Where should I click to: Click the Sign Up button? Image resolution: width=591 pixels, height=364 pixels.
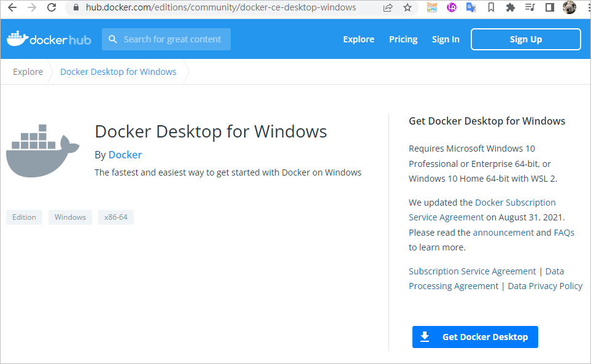[x=525, y=39]
